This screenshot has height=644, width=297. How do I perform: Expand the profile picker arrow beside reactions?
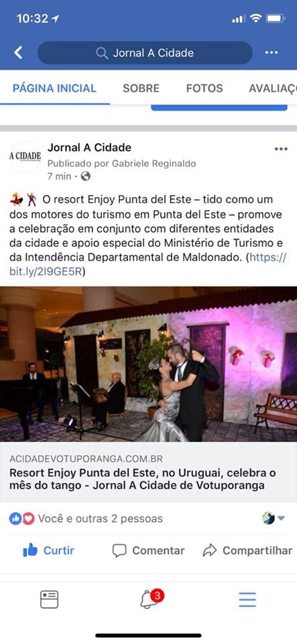pos(281,519)
